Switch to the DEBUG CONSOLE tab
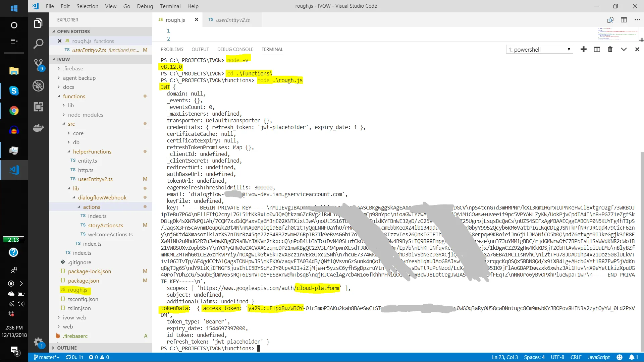This screenshot has width=644, height=362. coord(235,49)
